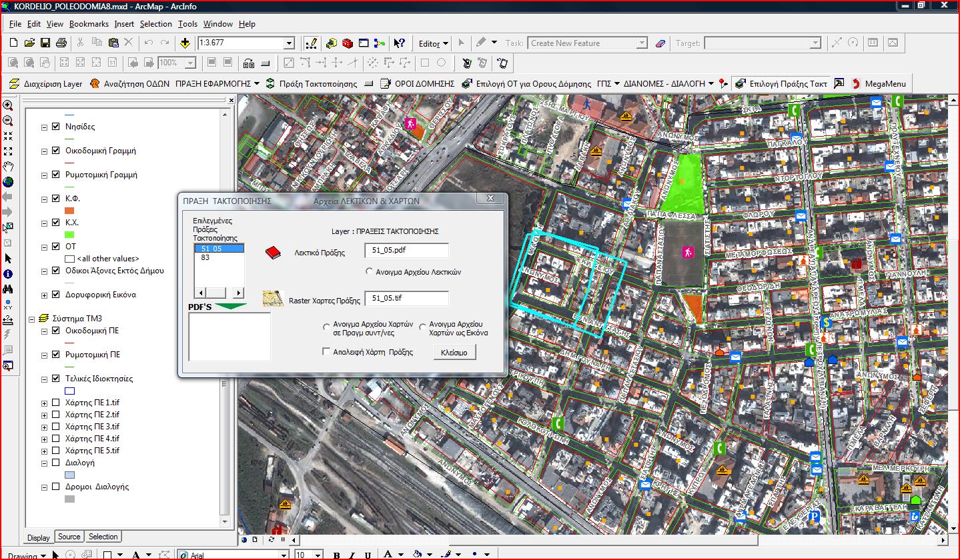Launch the ModelBuilder icon

(380, 43)
